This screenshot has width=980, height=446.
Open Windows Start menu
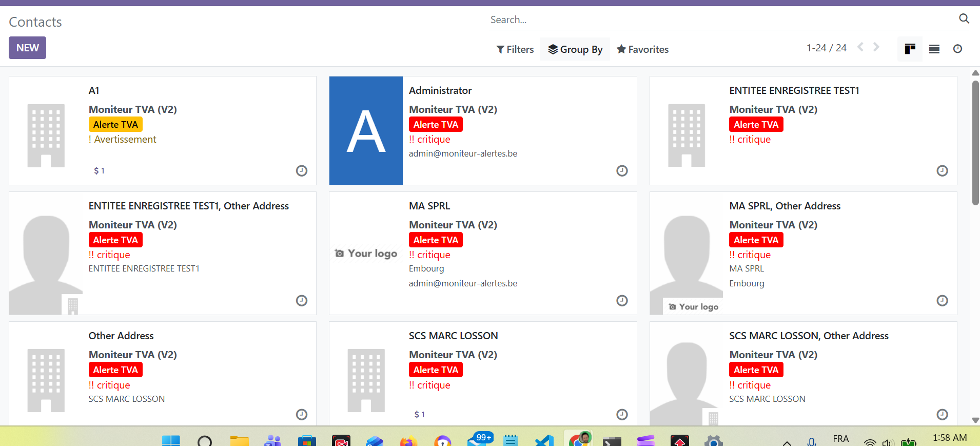[x=171, y=441]
